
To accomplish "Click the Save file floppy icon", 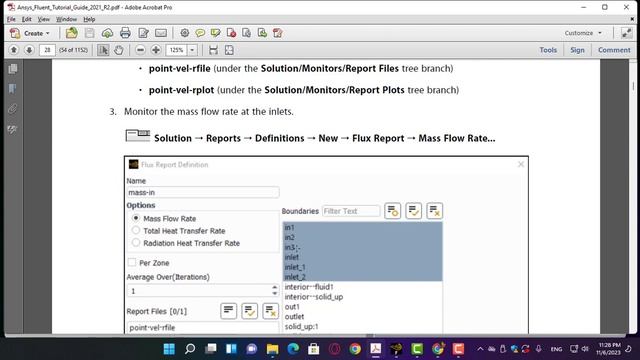I will pyautogui.click(x=89, y=33).
